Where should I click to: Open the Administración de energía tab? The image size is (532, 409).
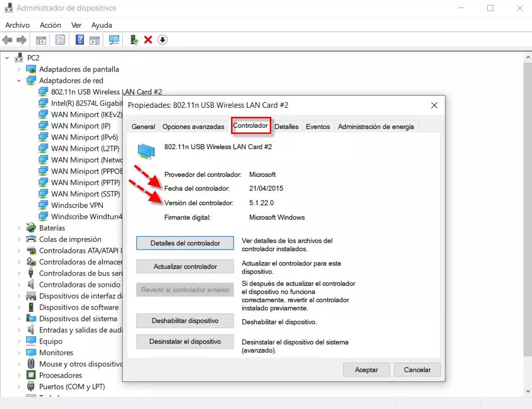click(x=375, y=126)
